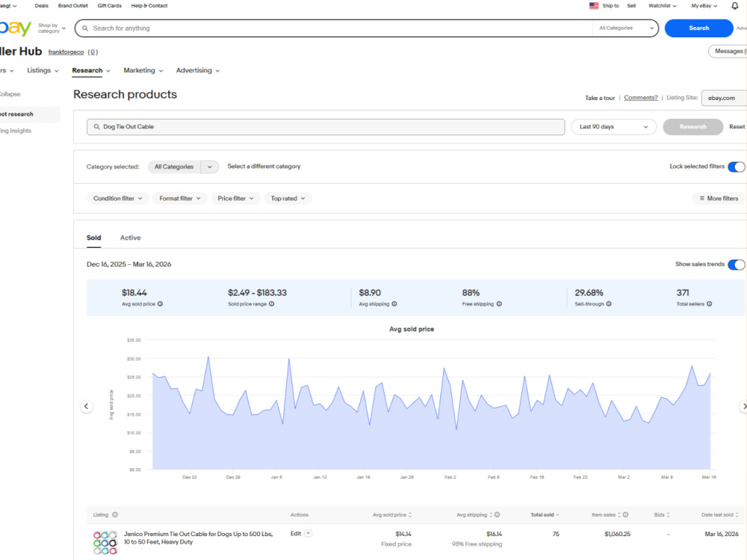
Task: Sort by Date last sold column
Action: click(x=720, y=514)
